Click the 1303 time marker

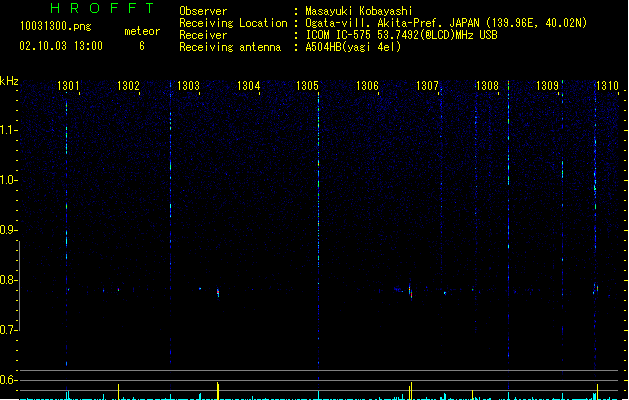pos(188,86)
